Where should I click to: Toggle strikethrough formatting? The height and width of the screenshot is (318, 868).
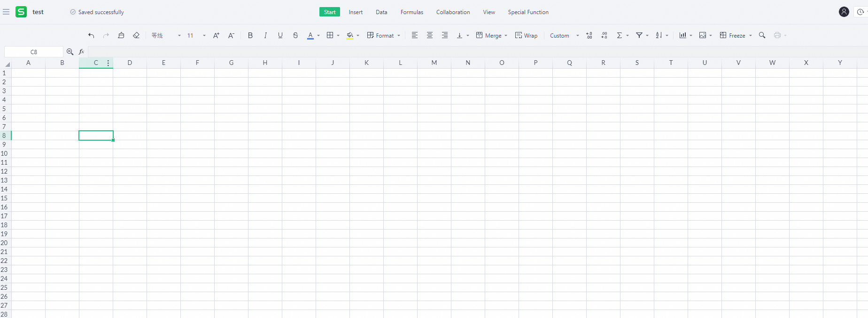coord(295,35)
